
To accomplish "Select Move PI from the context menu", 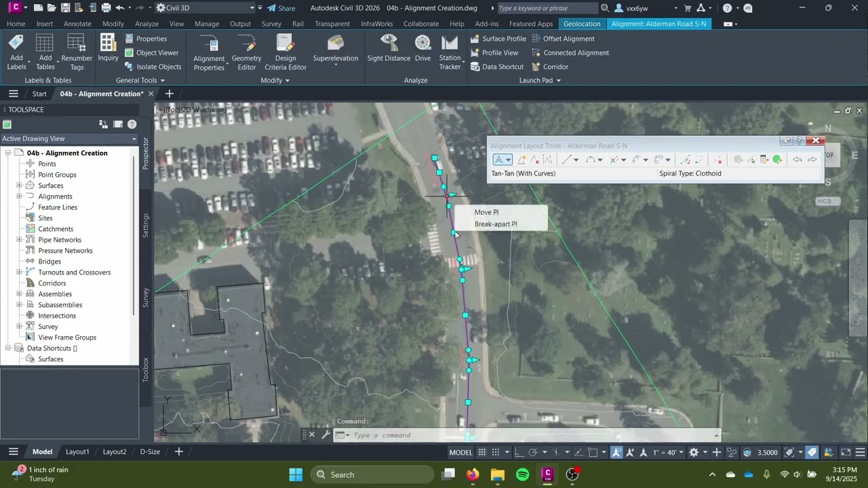I will tap(486, 212).
